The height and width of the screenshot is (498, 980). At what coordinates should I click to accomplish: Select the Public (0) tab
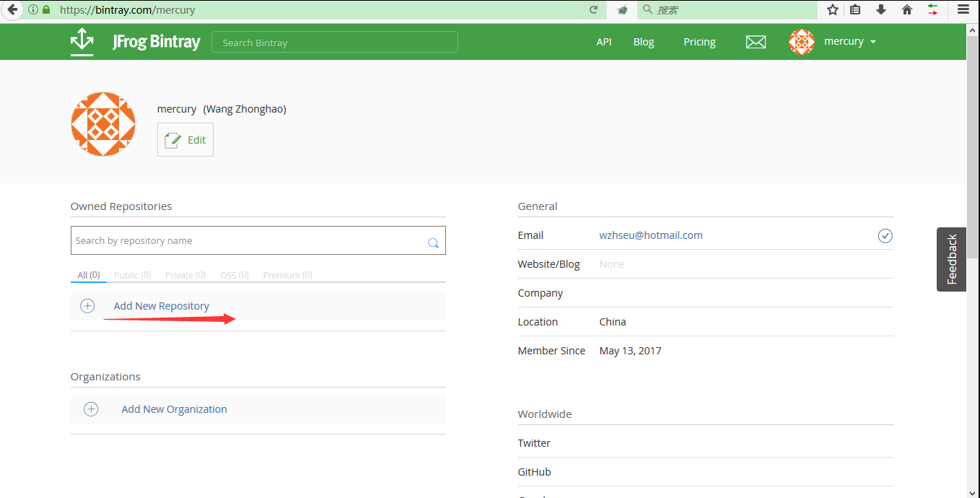coord(133,275)
